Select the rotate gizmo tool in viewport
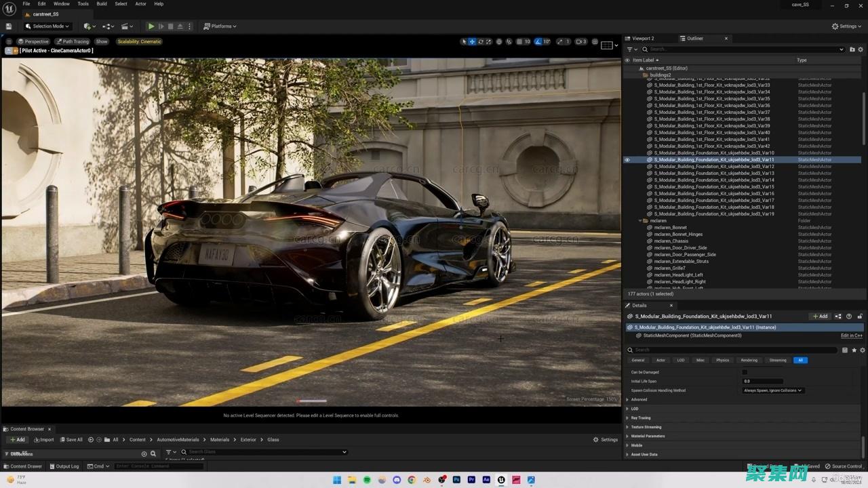This screenshot has height=488, width=868. (x=480, y=42)
